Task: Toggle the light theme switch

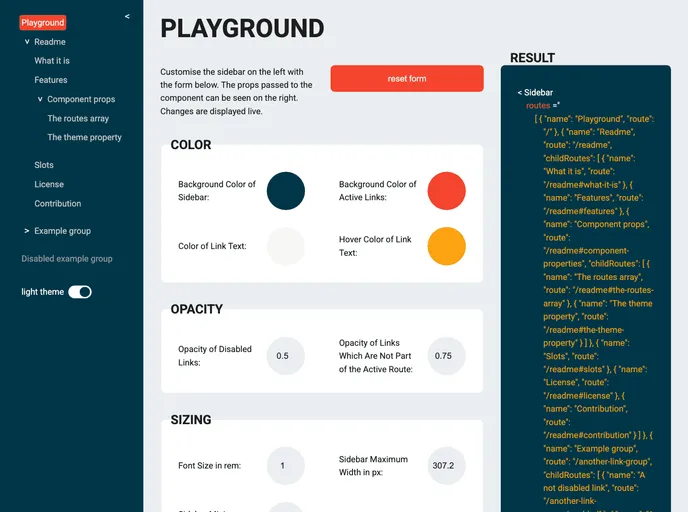Action: (x=80, y=292)
